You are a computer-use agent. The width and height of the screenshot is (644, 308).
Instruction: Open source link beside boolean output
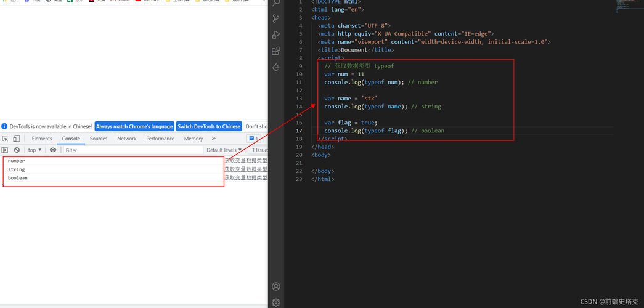246,178
